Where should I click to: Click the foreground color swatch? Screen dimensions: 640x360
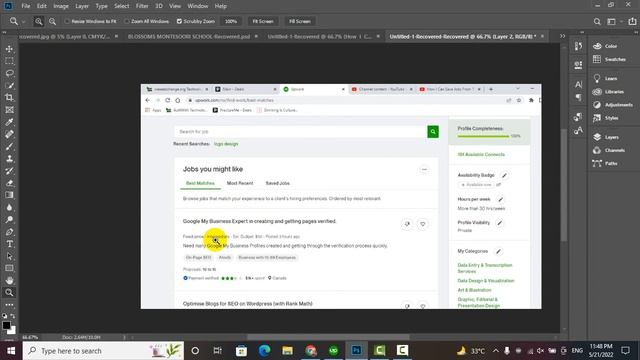[x=6, y=325]
